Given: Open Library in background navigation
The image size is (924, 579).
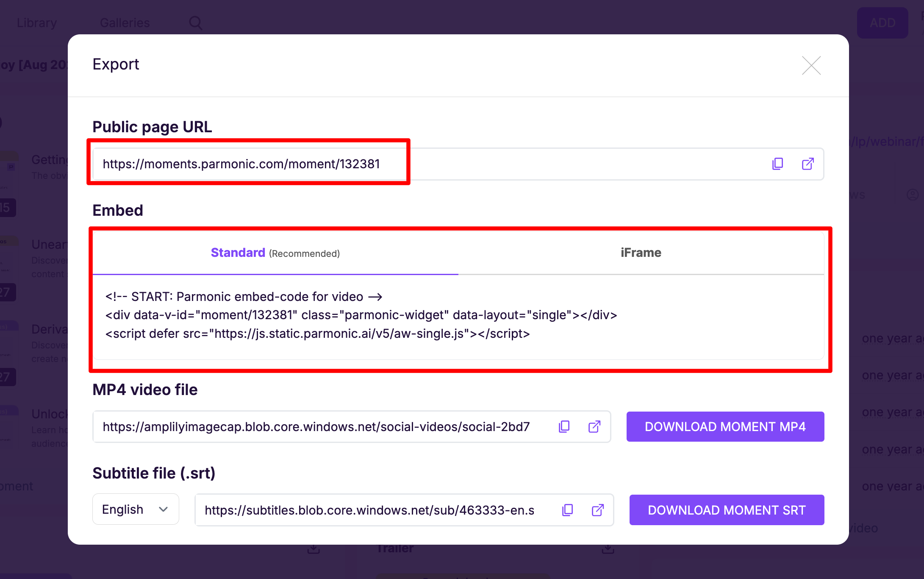Looking at the screenshot, I should (37, 23).
